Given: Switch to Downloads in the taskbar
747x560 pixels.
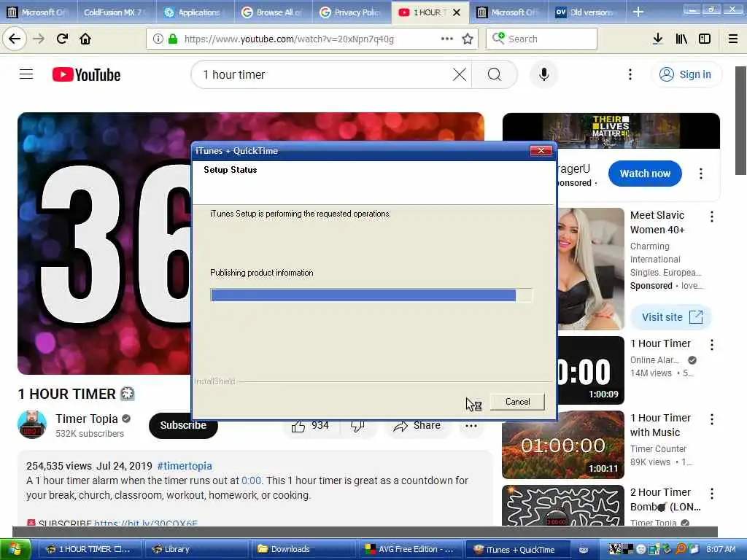Looking at the screenshot, I should point(302,550).
